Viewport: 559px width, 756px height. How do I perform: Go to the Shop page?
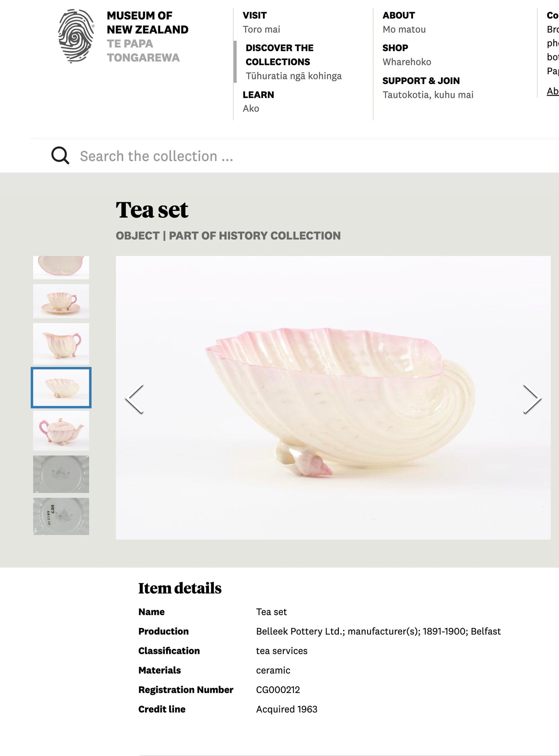click(395, 48)
